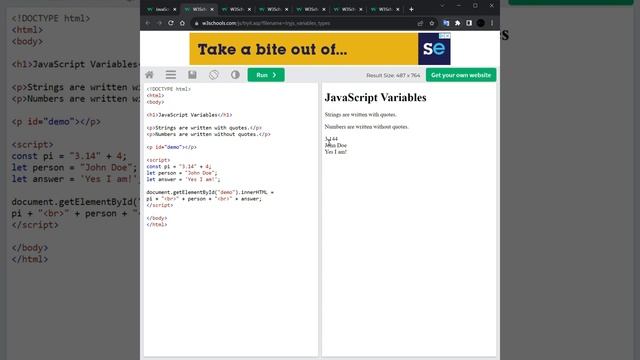Click the 'John Doe' output line

336,145
